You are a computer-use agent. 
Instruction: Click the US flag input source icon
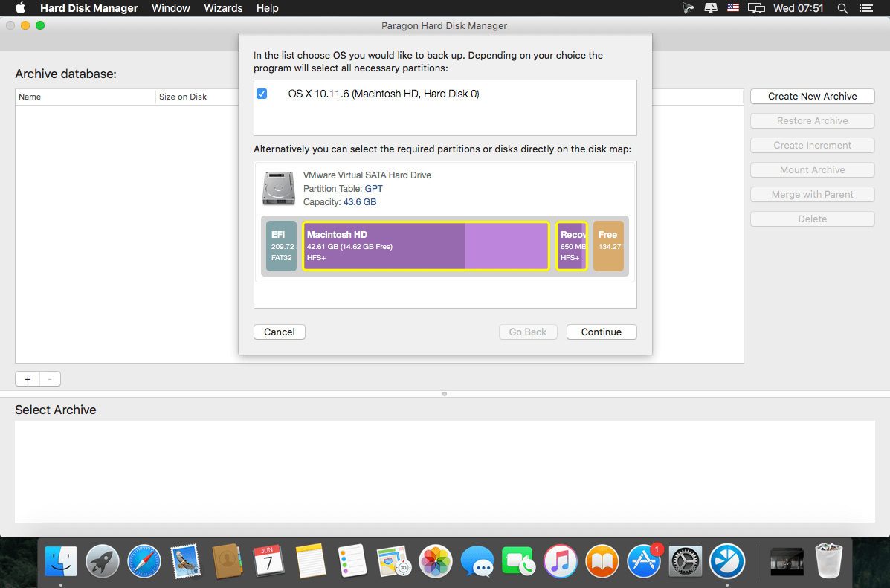click(x=733, y=8)
